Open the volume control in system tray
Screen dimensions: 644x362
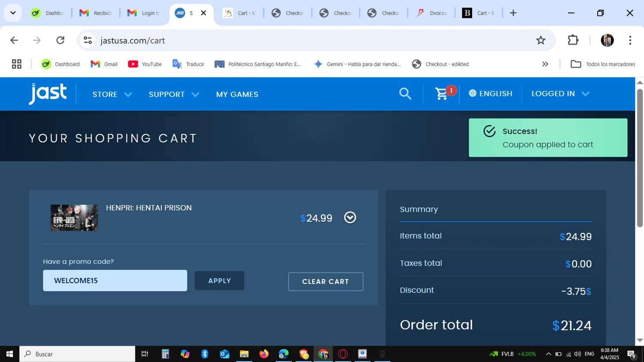[577, 354]
